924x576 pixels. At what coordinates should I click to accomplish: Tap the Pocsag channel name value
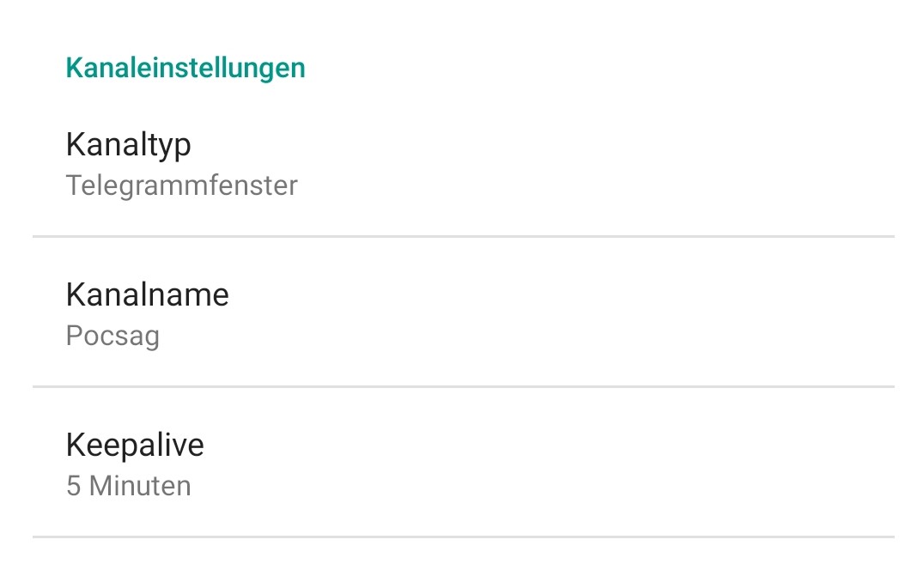(x=112, y=336)
